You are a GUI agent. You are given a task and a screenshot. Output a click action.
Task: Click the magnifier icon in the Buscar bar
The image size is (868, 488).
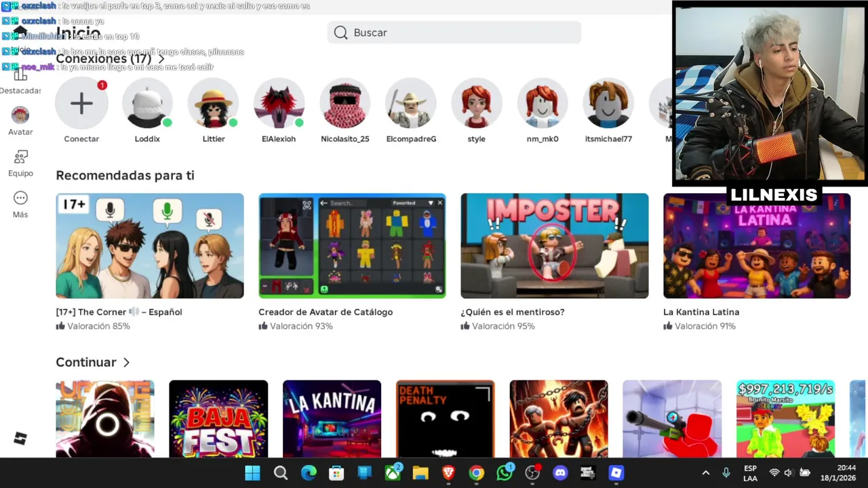click(x=340, y=33)
